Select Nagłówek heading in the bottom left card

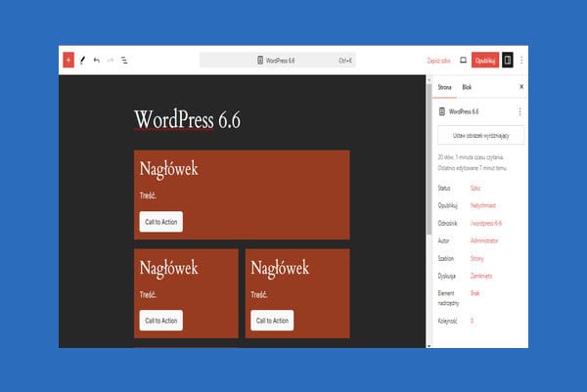point(168,268)
